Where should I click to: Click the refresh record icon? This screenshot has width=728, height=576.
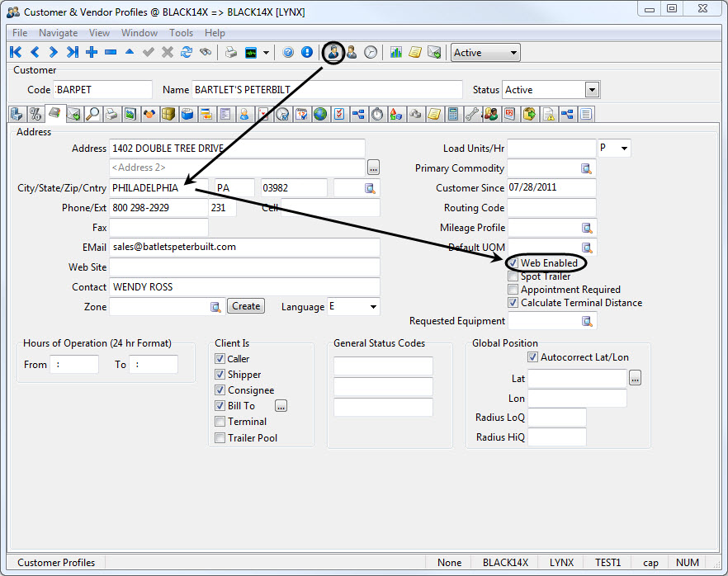click(x=186, y=52)
